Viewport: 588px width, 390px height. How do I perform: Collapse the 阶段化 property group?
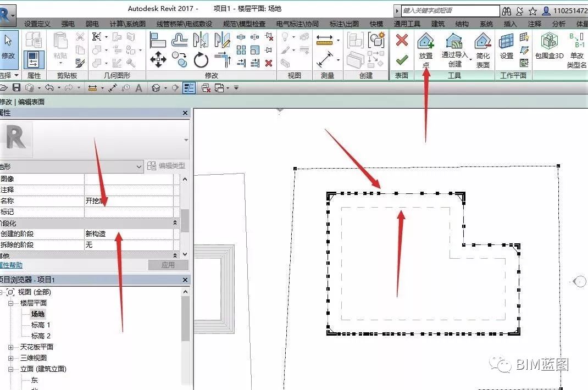click(175, 223)
